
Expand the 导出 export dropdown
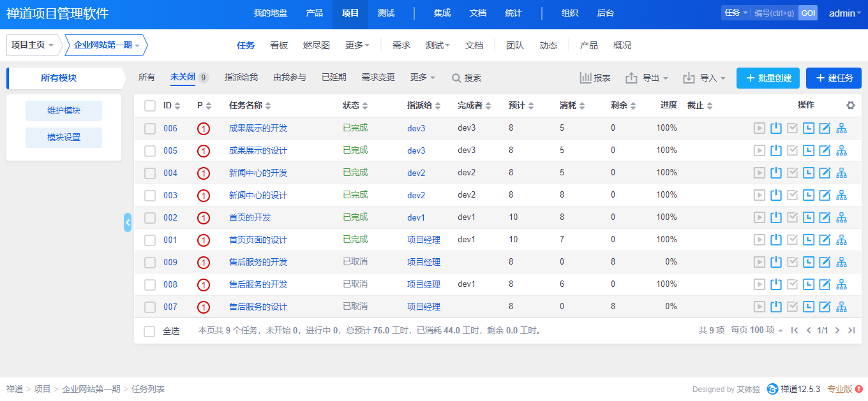pos(647,78)
